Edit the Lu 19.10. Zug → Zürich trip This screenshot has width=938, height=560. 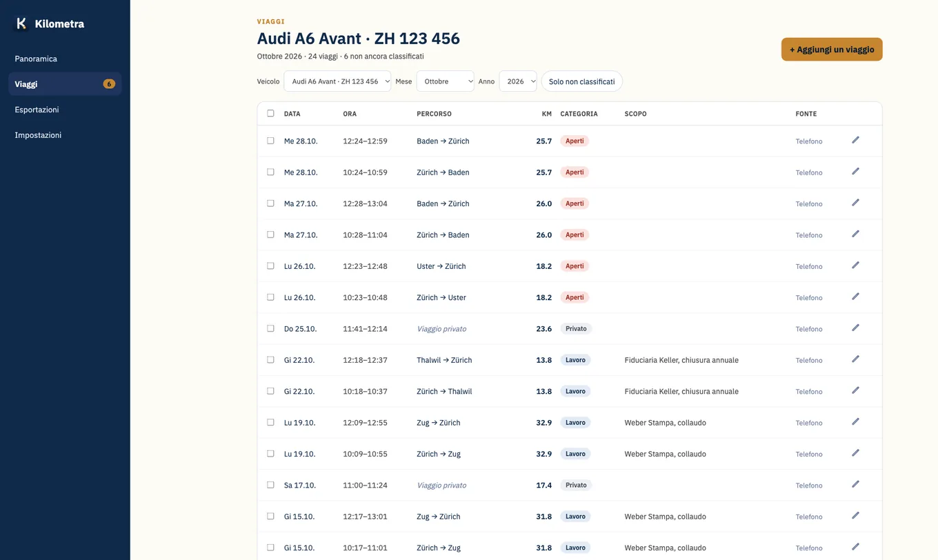pos(855,421)
